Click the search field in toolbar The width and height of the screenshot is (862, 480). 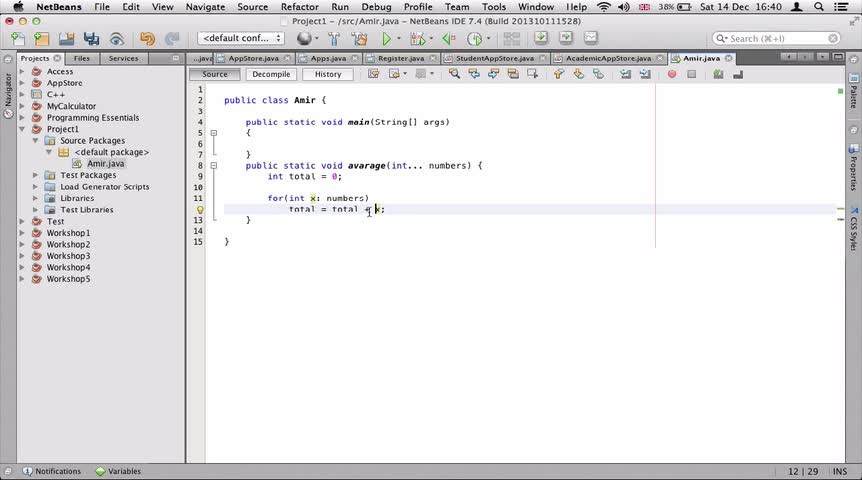tap(776, 38)
